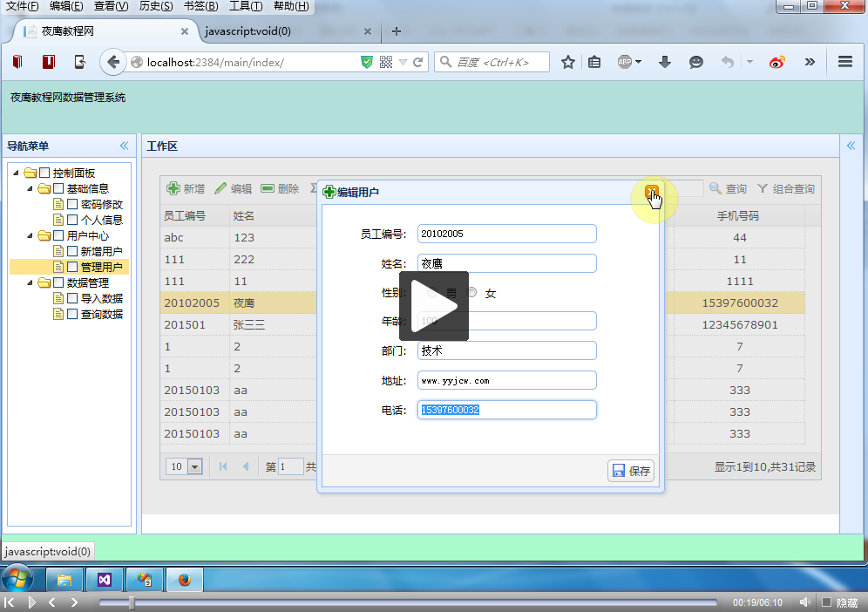Collapse the 导航菜单 panel
The width and height of the screenshot is (868, 612).
point(124,146)
